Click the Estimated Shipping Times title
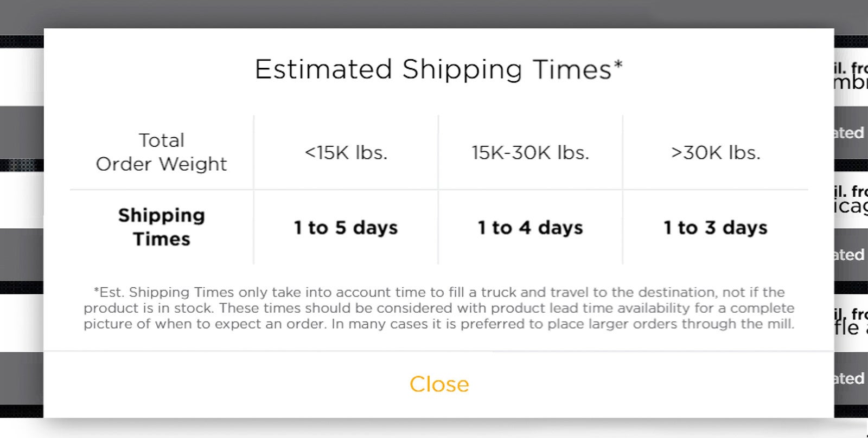Viewport: 868px width, 438px height. 433,69
